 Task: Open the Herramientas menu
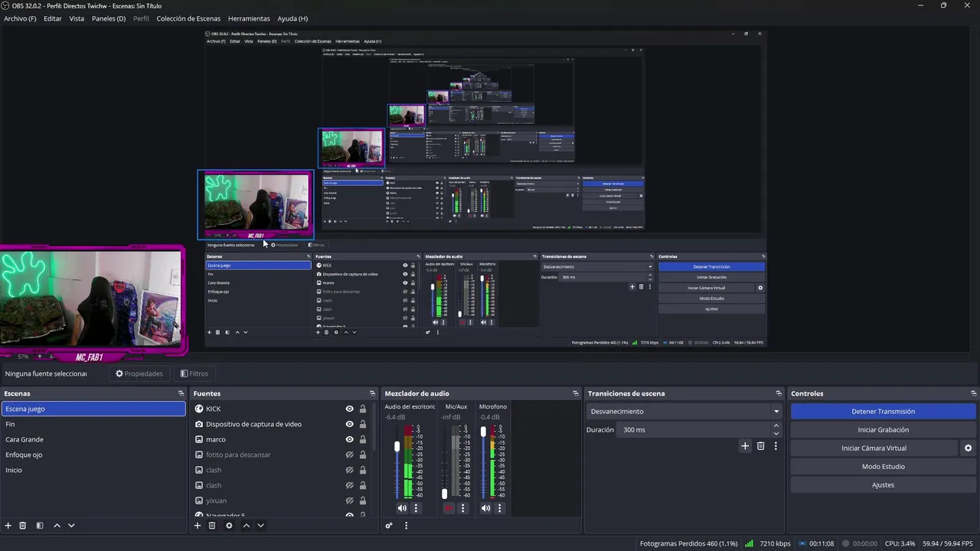(249, 18)
